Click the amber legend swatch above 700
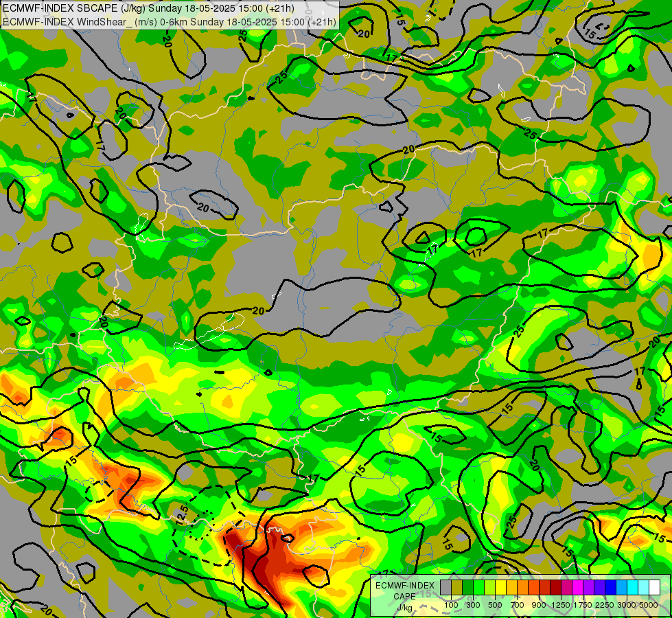 (x=511, y=588)
